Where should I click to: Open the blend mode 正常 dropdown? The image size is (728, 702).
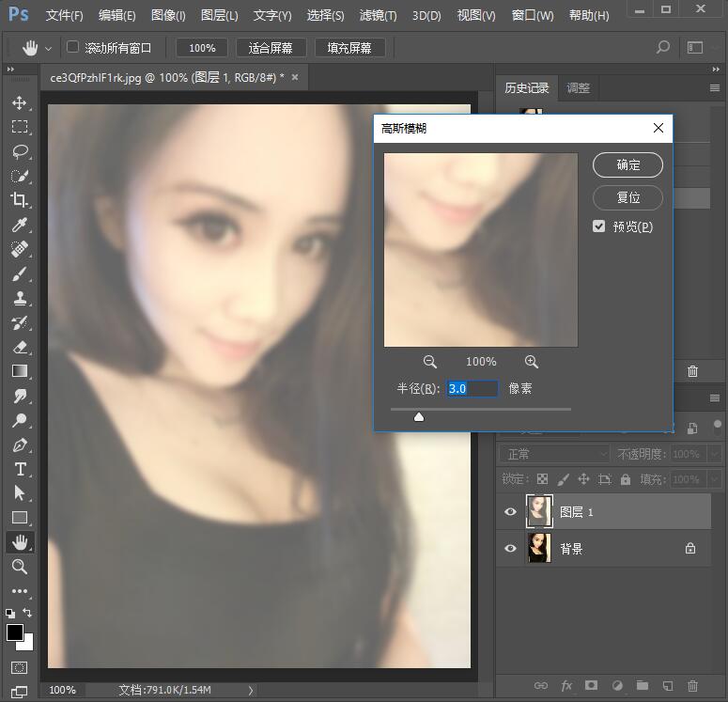(553, 454)
